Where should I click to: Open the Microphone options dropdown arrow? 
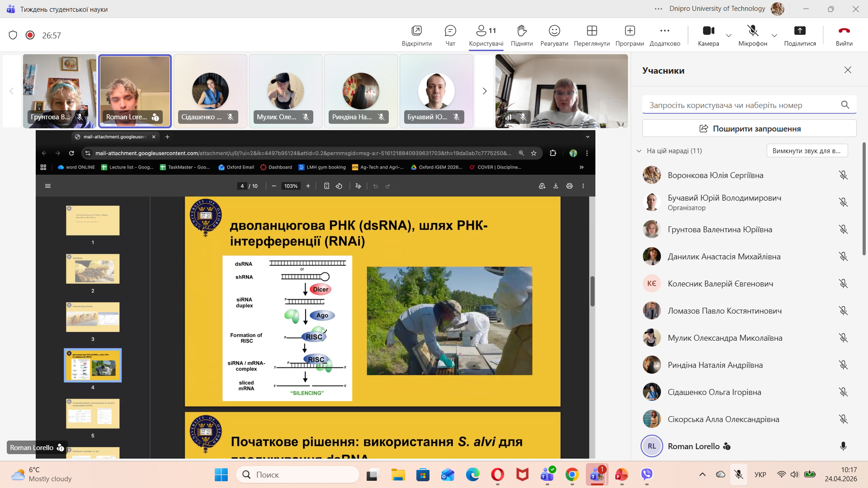[x=774, y=35]
